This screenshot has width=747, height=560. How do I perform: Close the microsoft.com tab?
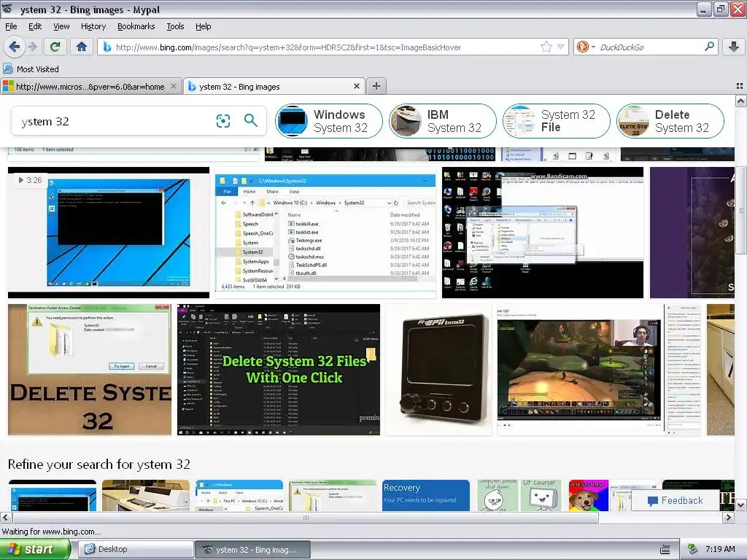(174, 86)
